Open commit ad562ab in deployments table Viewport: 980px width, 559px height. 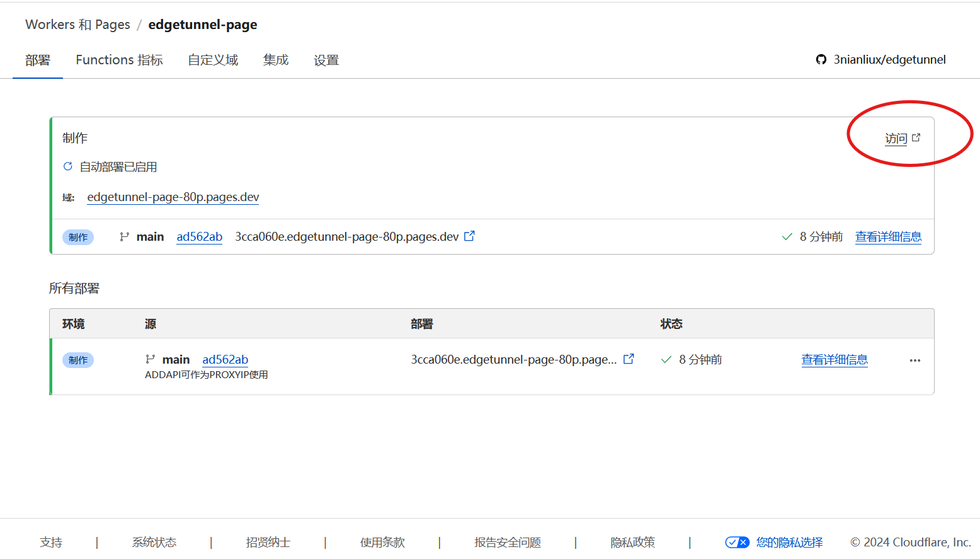(x=225, y=360)
